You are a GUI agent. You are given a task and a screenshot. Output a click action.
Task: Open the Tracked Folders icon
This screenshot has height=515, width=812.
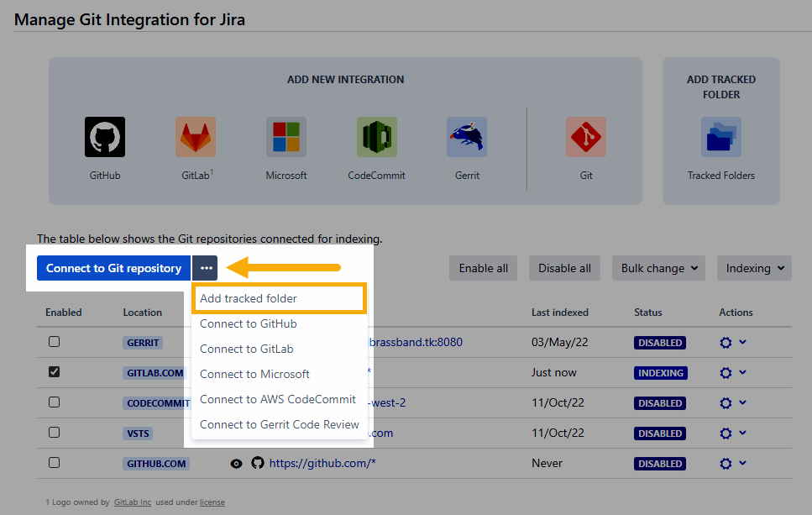pos(721,137)
